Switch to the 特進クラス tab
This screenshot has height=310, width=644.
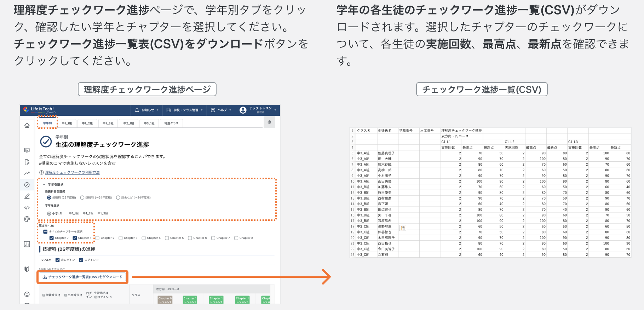point(171,123)
